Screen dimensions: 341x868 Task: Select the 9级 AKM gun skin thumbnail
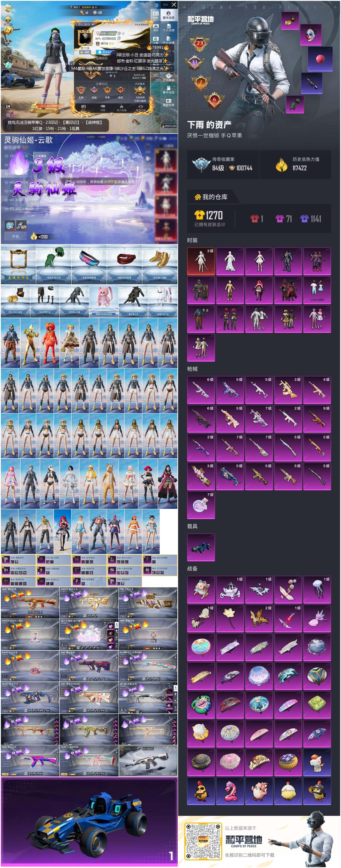pyautogui.click(x=317, y=419)
